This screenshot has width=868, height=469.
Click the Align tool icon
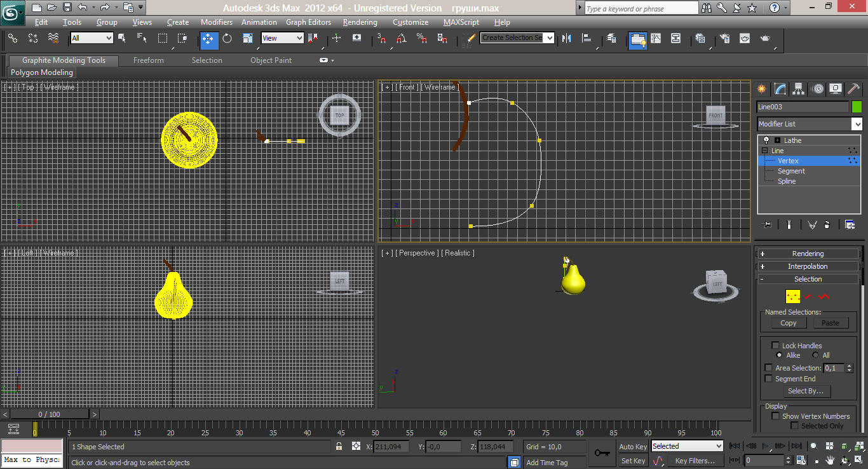587,38
